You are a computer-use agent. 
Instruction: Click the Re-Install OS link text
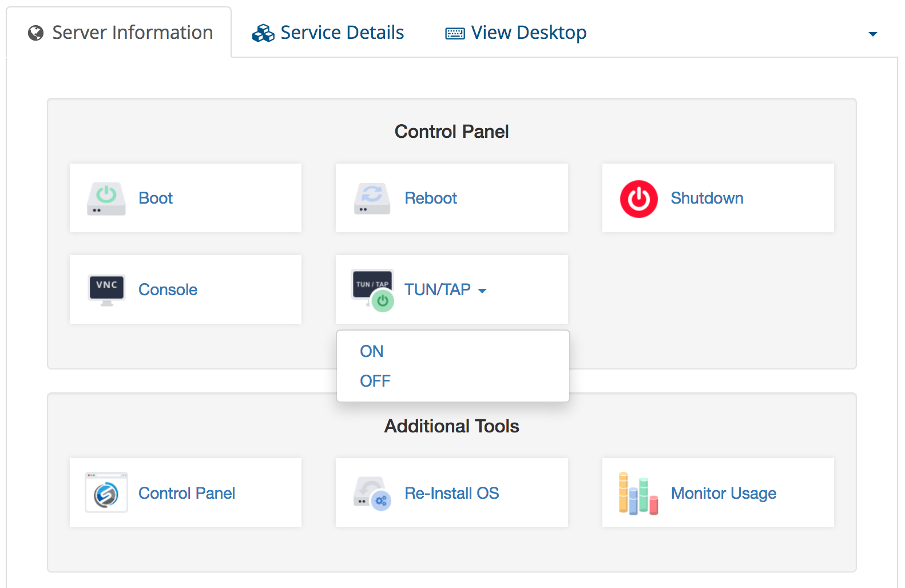pyautogui.click(x=451, y=493)
